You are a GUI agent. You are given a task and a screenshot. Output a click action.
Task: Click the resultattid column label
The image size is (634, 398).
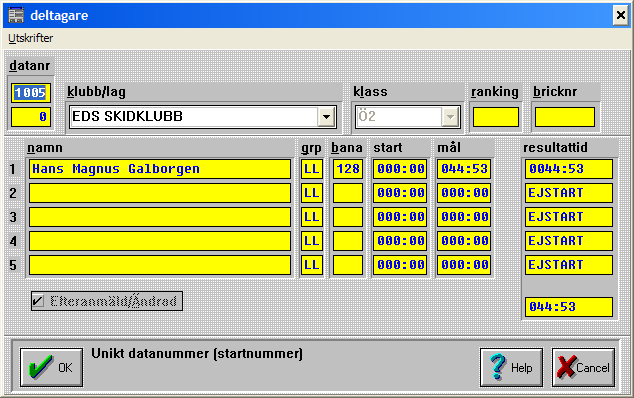point(555,148)
